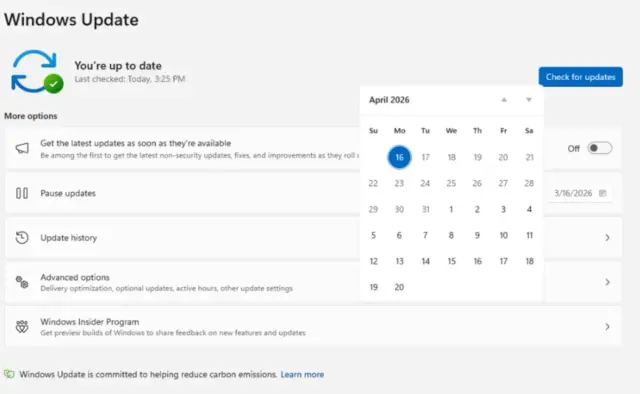Set pause date to the 13th
The width and height of the screenshot is (640, 394).
pos(399,261)
